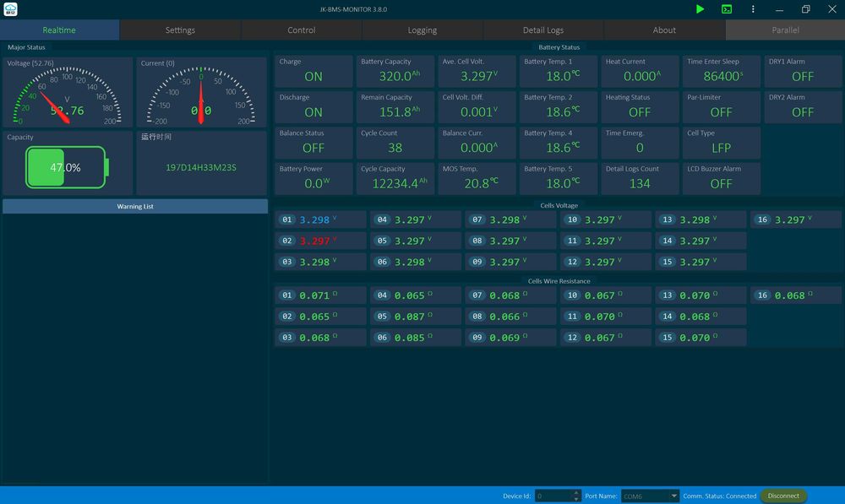Click the Current gauge dial
845x504 pixels.
[x=201, y=97]
